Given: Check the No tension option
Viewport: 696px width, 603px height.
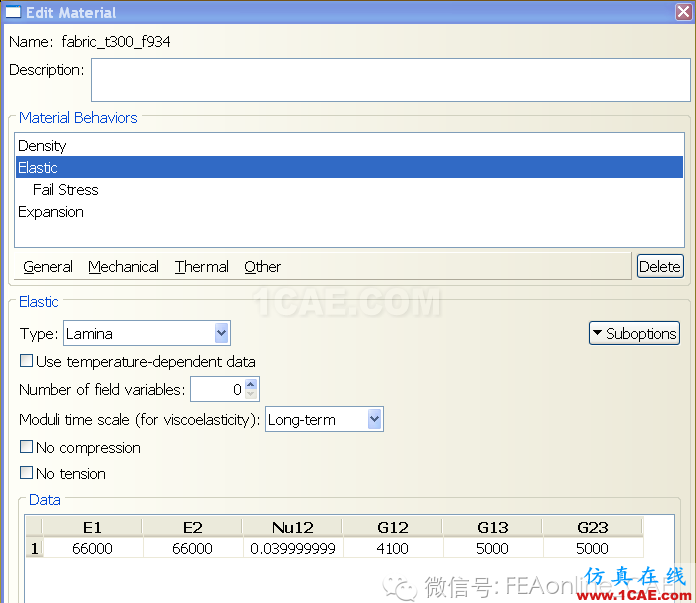Looking at the screenshot, I should tap(27, 473).
